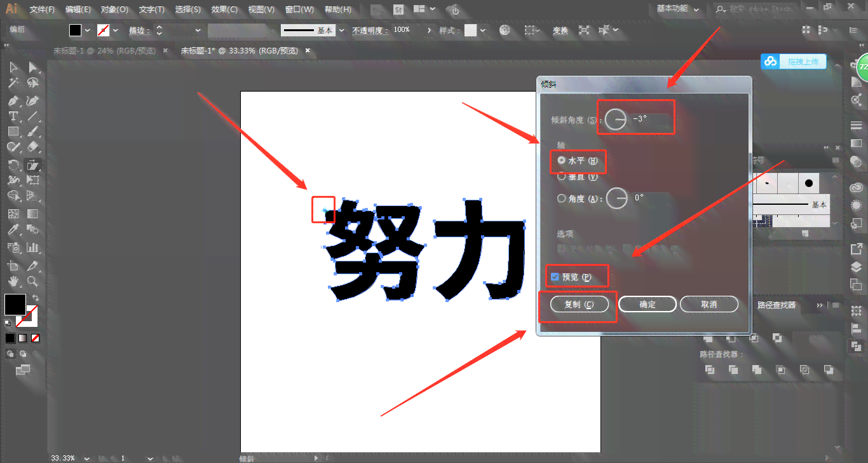
Task: Click the shear angle dial next to -3°
Action: point(615,119)
